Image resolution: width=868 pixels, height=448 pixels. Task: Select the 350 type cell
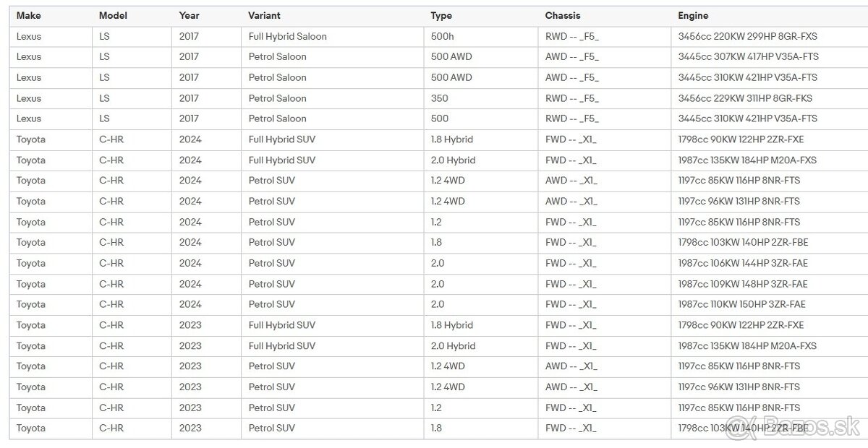(439, 98)
